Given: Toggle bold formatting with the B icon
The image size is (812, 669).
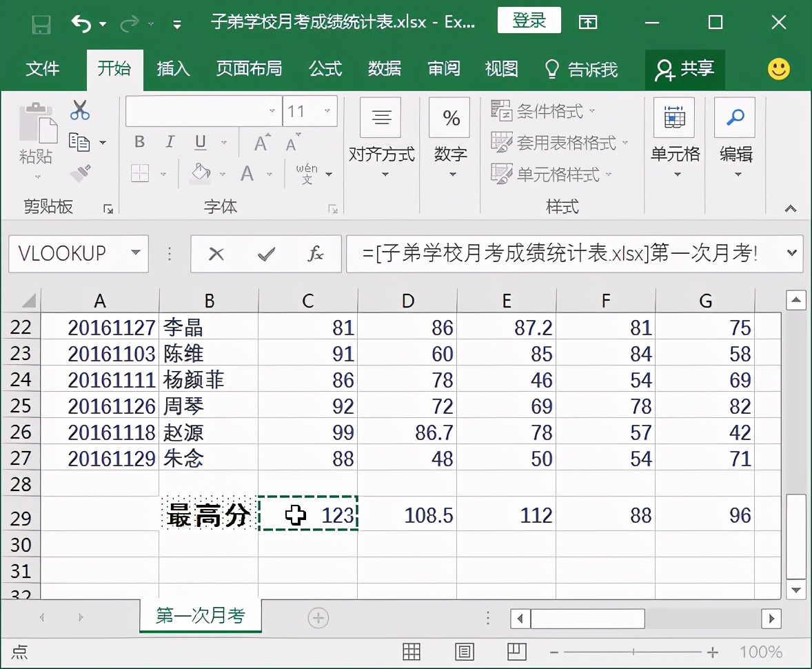Looking at the screenshot, I should tap(139, 141).
